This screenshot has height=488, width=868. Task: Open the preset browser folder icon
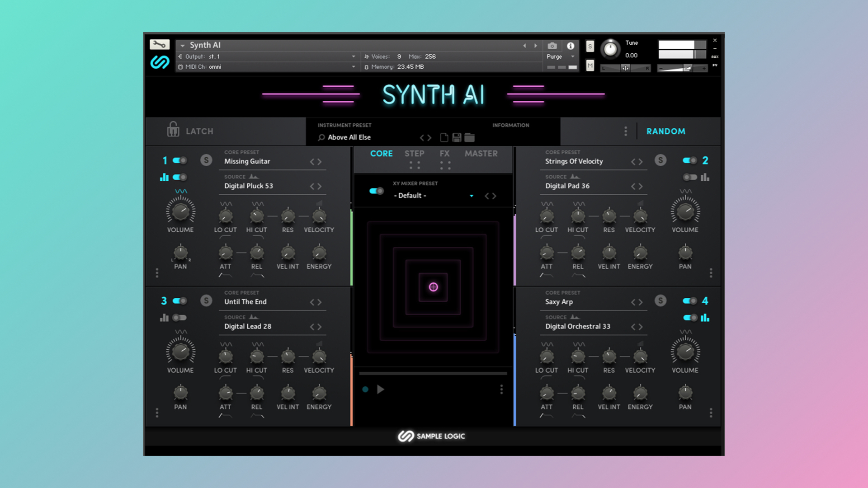tap(469, 138)
